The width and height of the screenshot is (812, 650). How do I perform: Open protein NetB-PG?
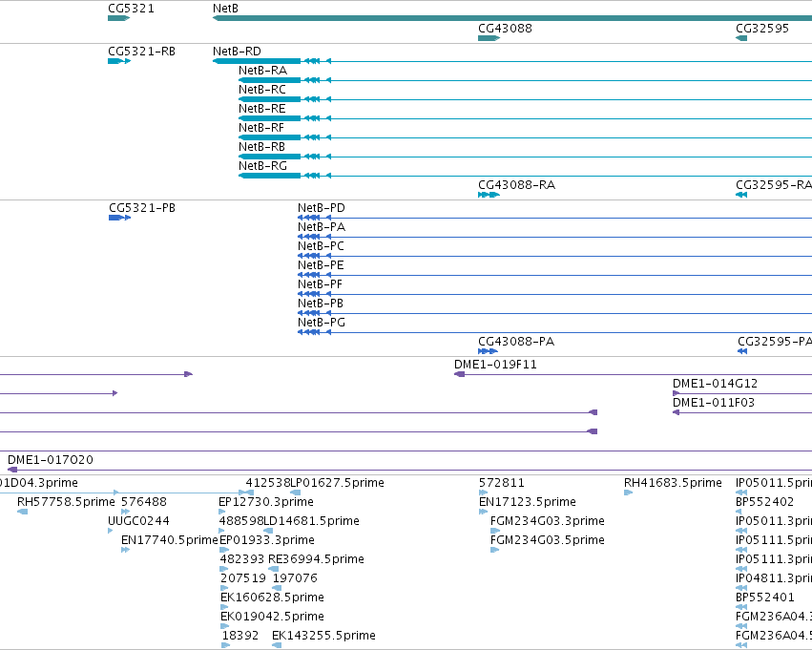(321, 323)
